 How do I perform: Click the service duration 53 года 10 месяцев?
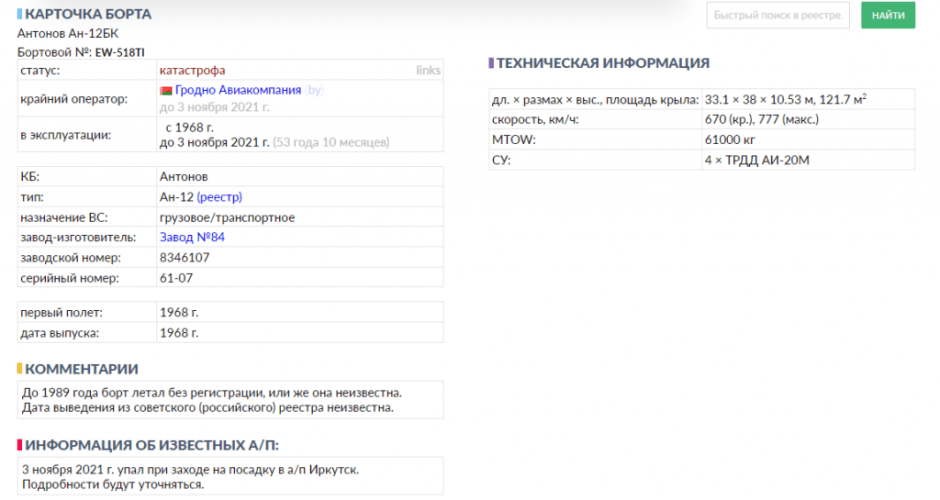coord(332,142)
